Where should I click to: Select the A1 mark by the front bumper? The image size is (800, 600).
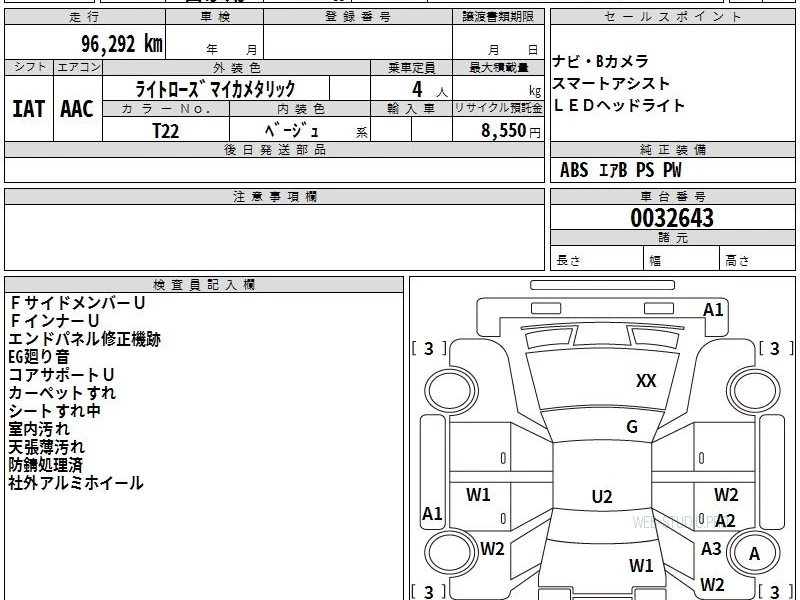pos(713,310)
